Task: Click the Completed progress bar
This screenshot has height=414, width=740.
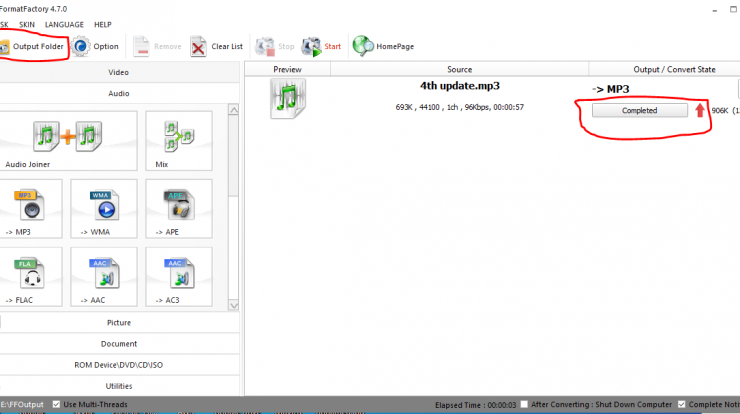Action: 639,110
